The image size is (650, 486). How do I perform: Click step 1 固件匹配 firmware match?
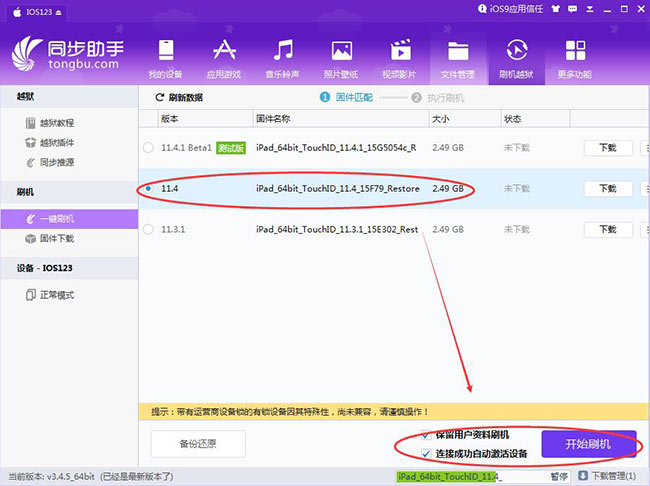point(346,97)
